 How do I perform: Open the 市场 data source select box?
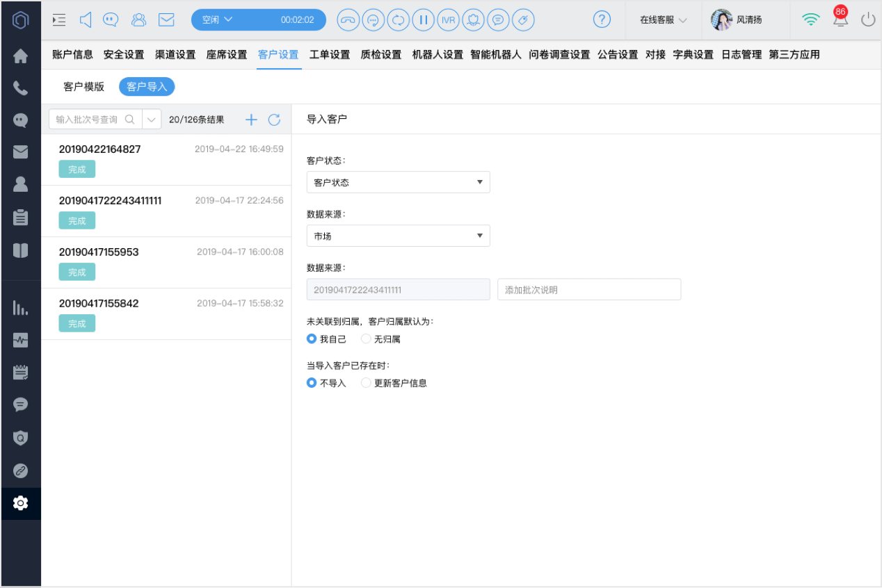coord(398,236)
